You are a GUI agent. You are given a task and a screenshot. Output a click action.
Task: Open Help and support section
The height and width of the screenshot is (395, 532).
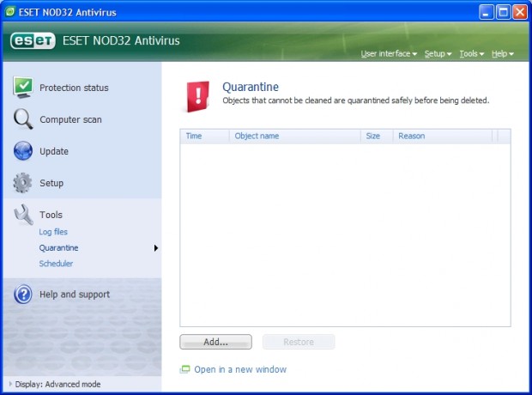(75, 295)
